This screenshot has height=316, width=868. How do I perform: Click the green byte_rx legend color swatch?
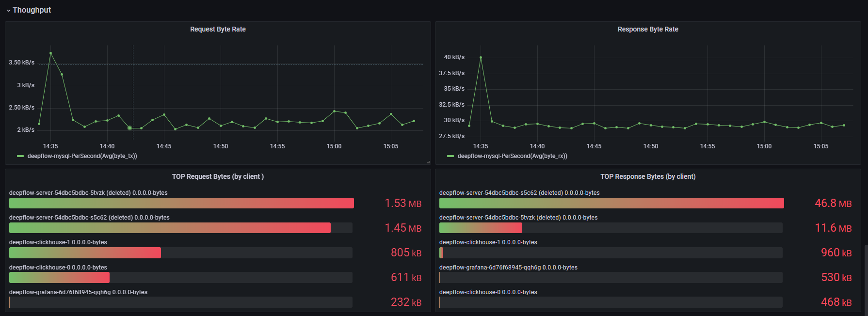click(x=450, y=156)
